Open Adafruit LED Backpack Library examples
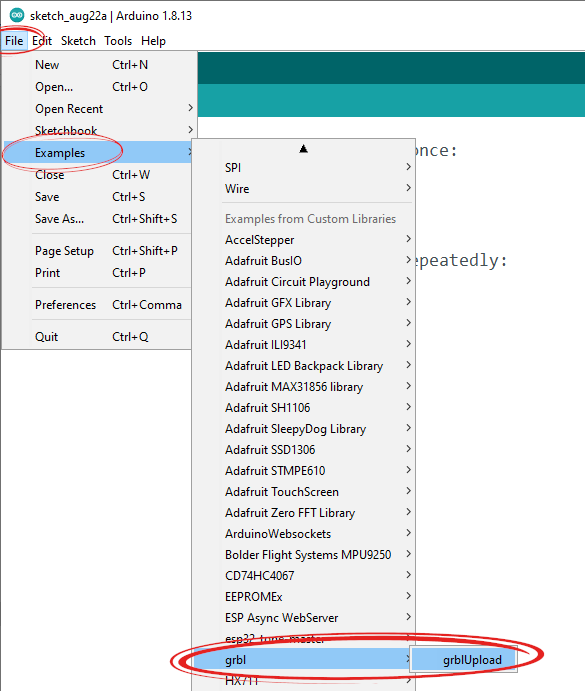The width and height of the screenshot is (585, 691). click(x=303, y=366)
